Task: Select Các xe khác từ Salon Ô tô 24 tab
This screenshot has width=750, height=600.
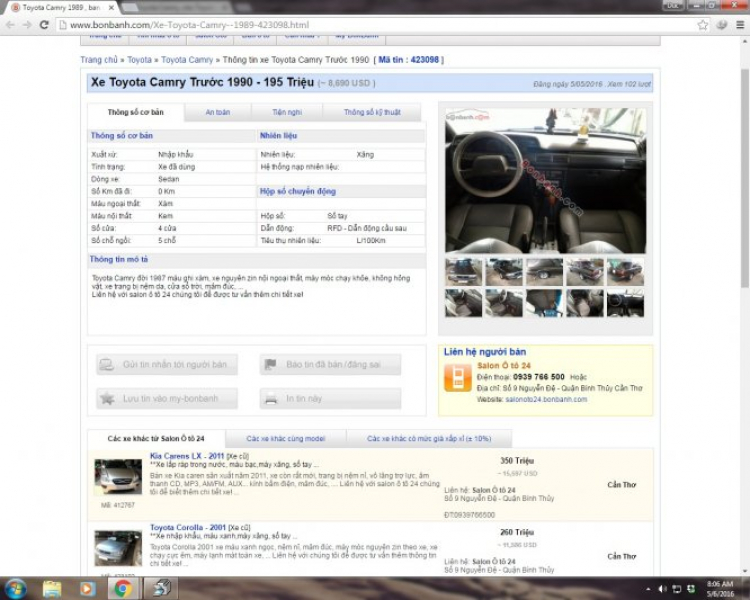Action: click(156, 438)
